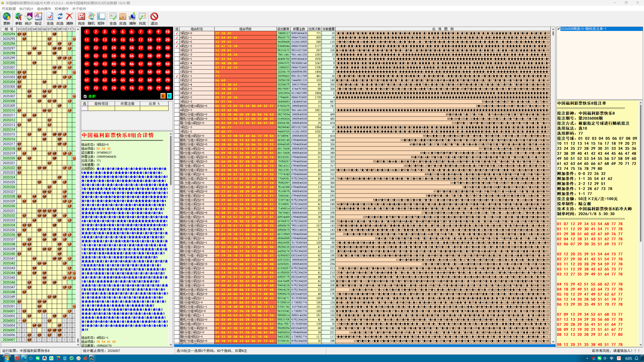Click the 完全 full combination icon
This screenshot has height=362, width=644.
pos(82,17)
